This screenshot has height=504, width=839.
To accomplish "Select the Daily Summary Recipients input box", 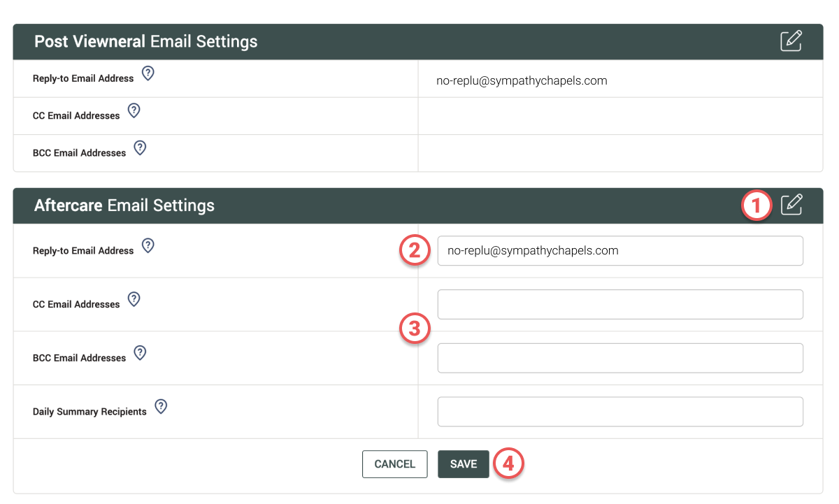I will tap(619, 412).
